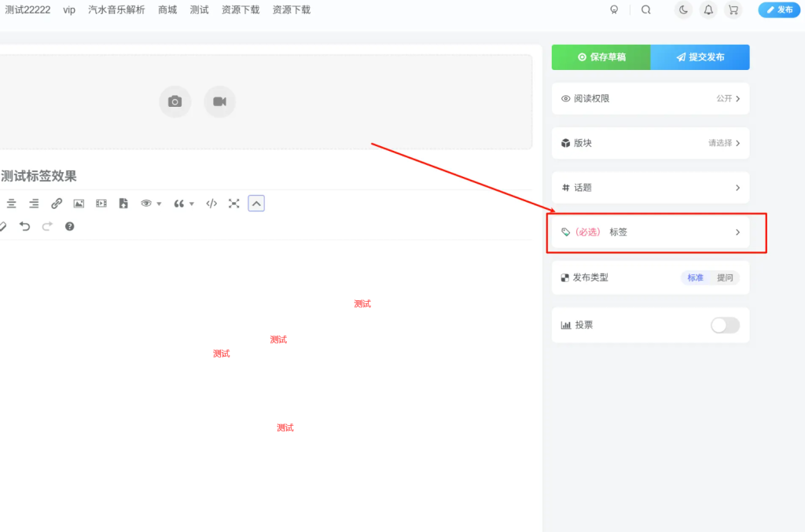805x532 pixels.
Task: Click the medal icon in the top bar
Action: [614, 9]
